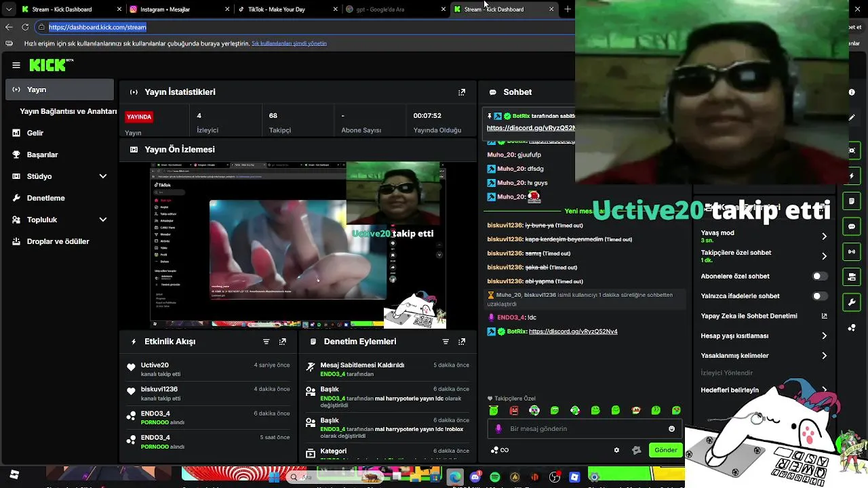Open Discord from the taskbar
Viewport: 868px width, 488px height.
point(475,477)
